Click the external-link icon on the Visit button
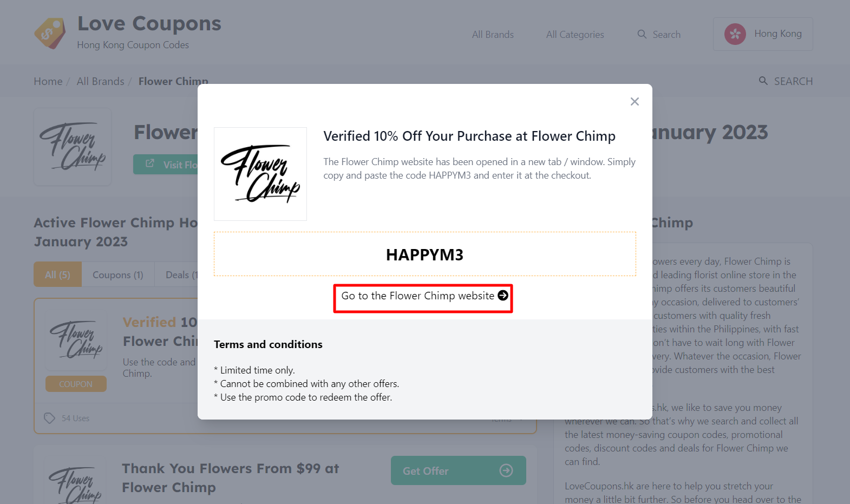The height and width of the screenshot is (504, 850). pyautogui.click(x=149, y=164)
